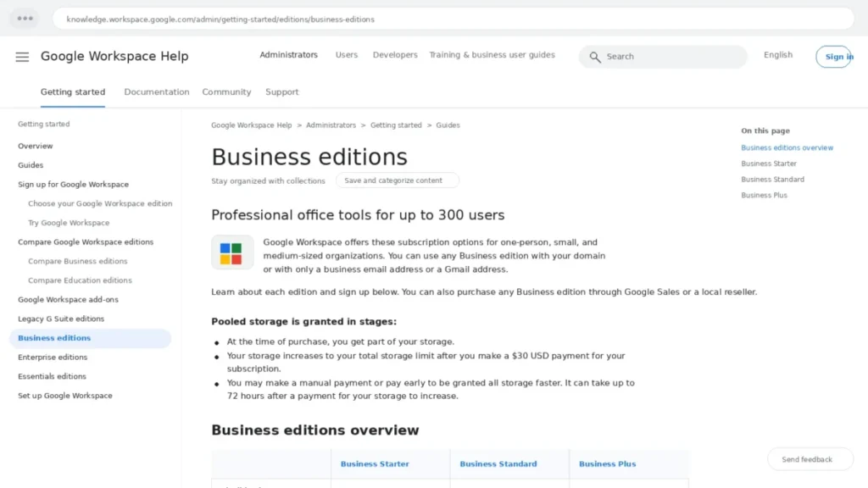Click the 'Getting started' sidebar heading text
Viewport: 868px width, 488px height.
tap(44, 124)
